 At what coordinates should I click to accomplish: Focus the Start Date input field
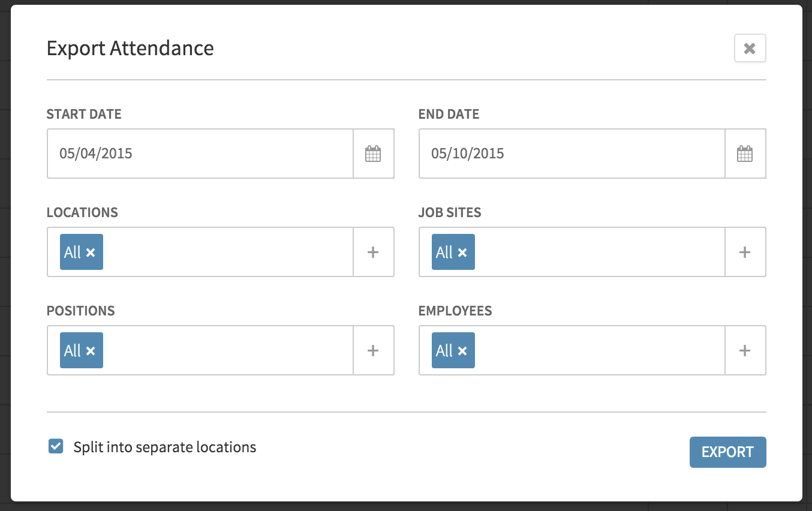[200, 154]
